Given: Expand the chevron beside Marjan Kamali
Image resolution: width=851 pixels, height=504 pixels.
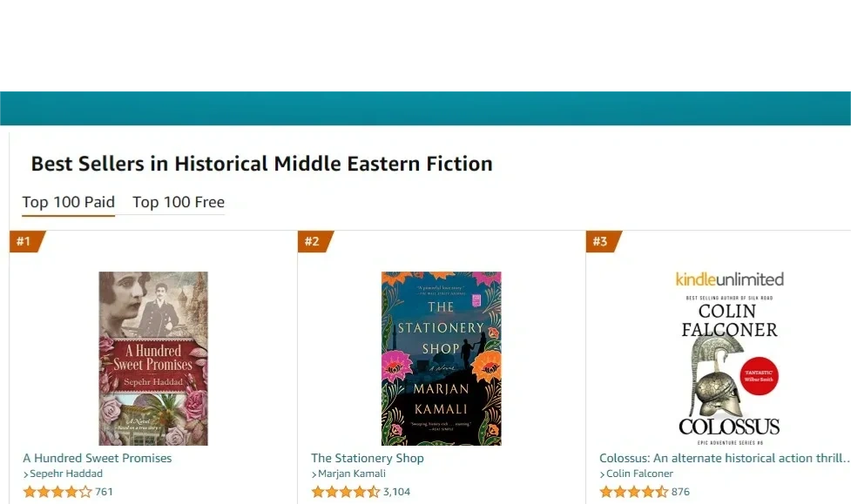Looking at the screenshot, I should click(x=314, y=474).
